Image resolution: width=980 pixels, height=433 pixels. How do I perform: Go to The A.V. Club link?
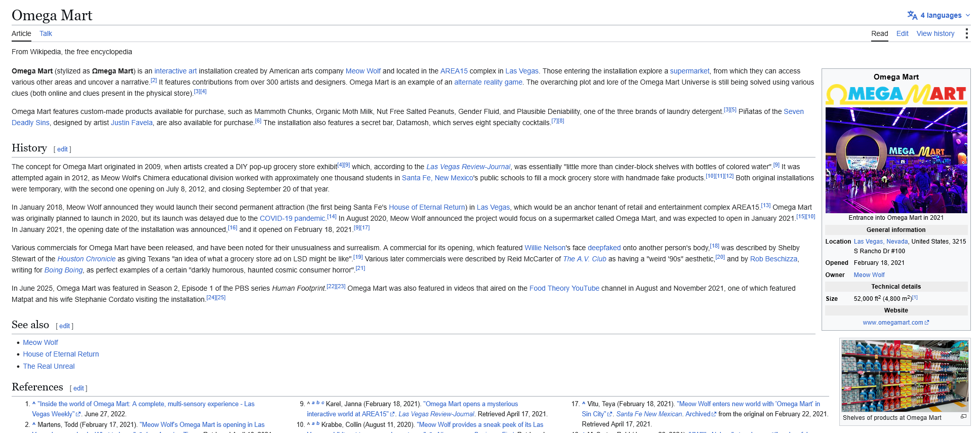(585, 259)
